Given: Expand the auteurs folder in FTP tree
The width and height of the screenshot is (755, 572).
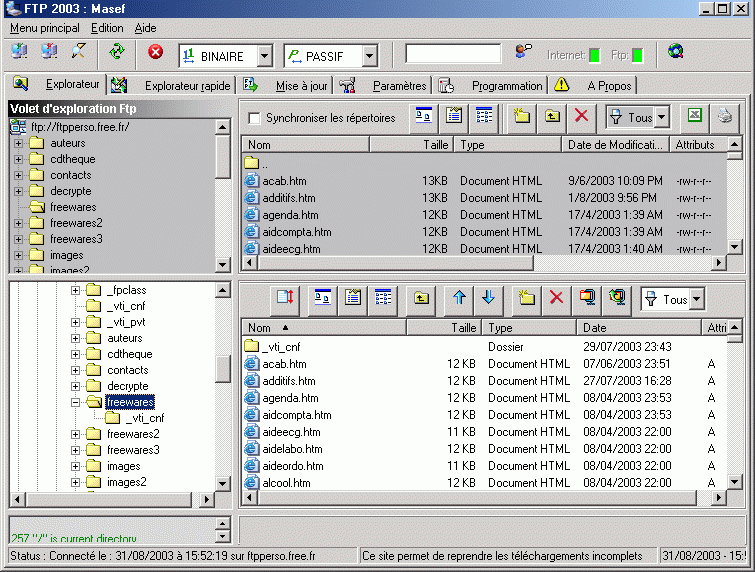Looking at the screenshot, I should click(x=18, y=143).
